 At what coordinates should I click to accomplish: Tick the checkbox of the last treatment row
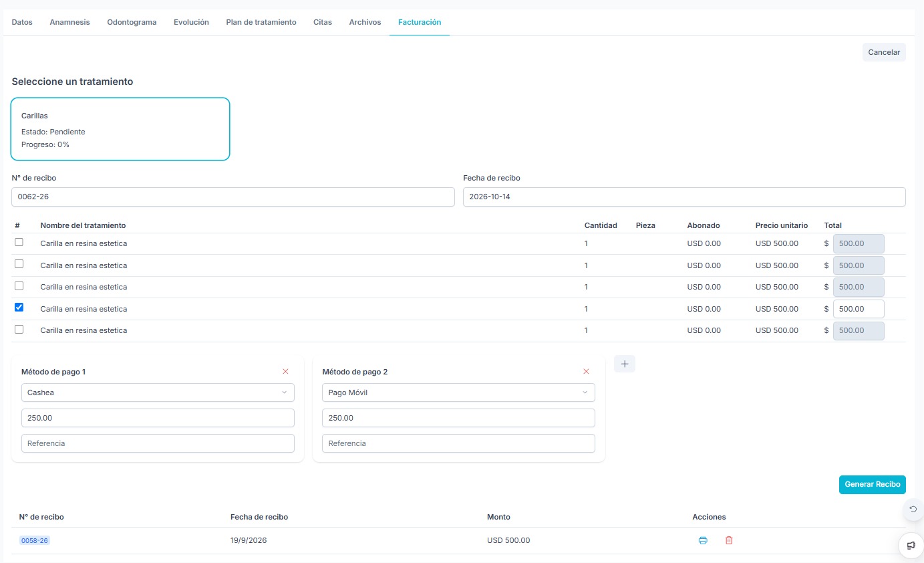tap(19, 329)
